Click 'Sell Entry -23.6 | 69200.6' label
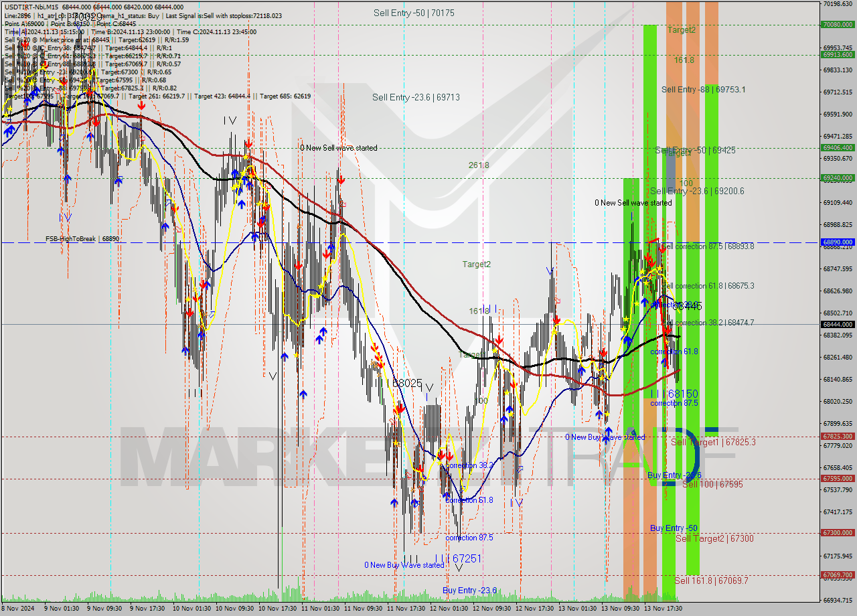 point(697,191)
